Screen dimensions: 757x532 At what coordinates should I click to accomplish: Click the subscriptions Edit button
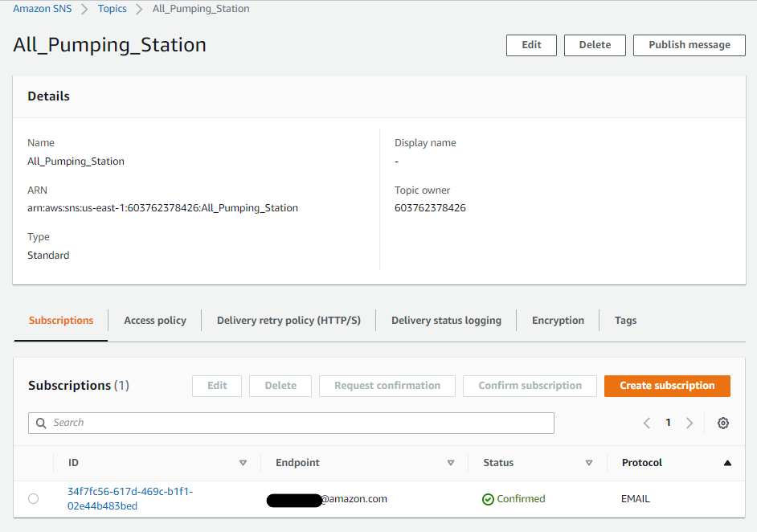217,386
